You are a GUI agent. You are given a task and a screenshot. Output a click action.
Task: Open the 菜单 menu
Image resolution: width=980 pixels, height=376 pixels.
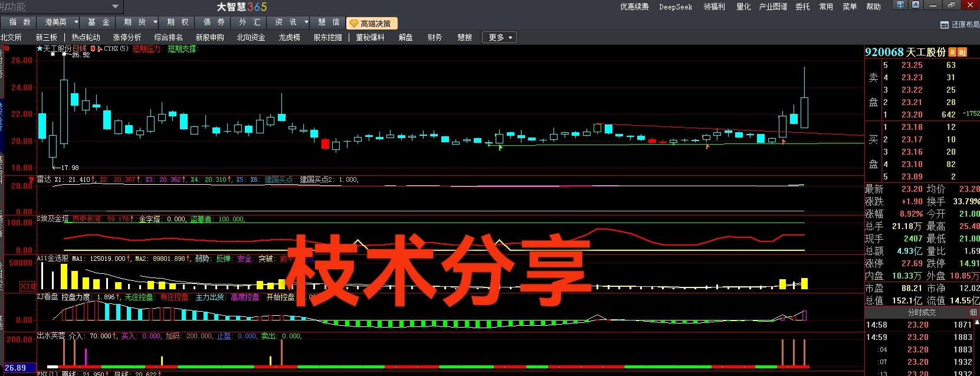click(x=850, y=6)
